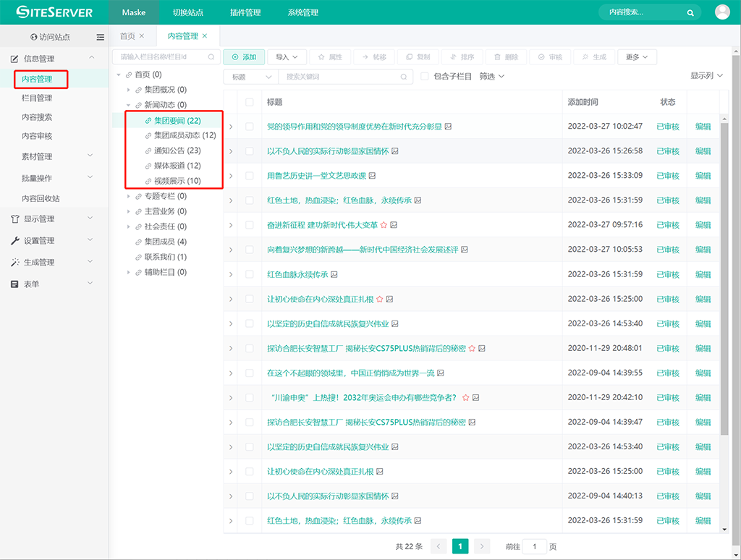Open 插件管理 in top menu

[x=245, y=12]
